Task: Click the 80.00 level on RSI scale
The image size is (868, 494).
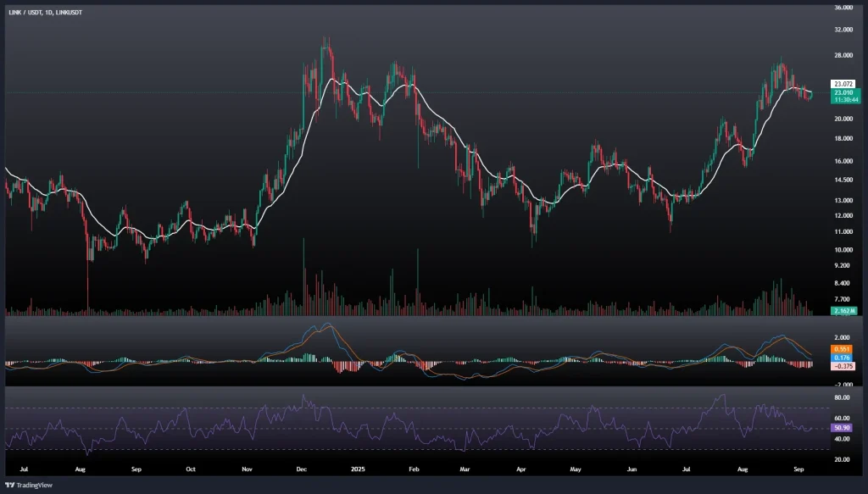Action: coord(843,397)
